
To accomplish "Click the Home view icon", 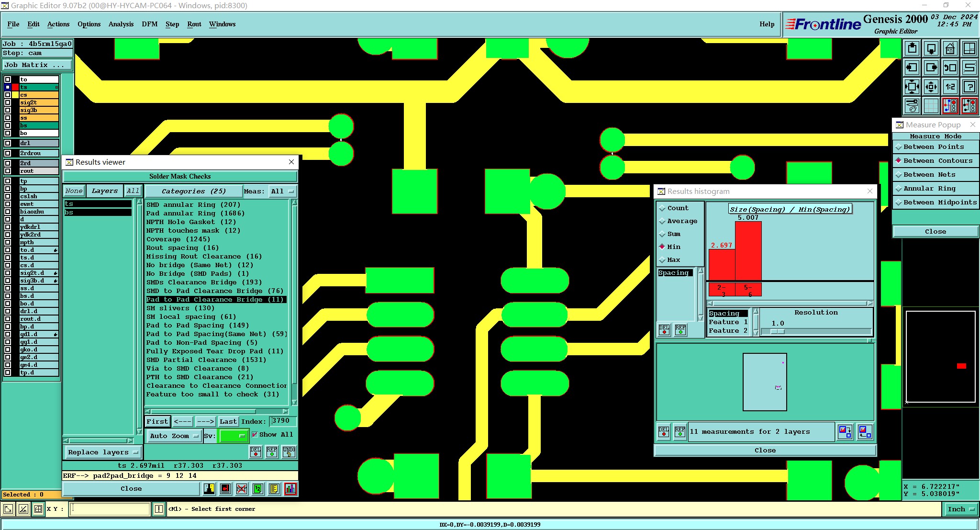I will tap(950, 48).
